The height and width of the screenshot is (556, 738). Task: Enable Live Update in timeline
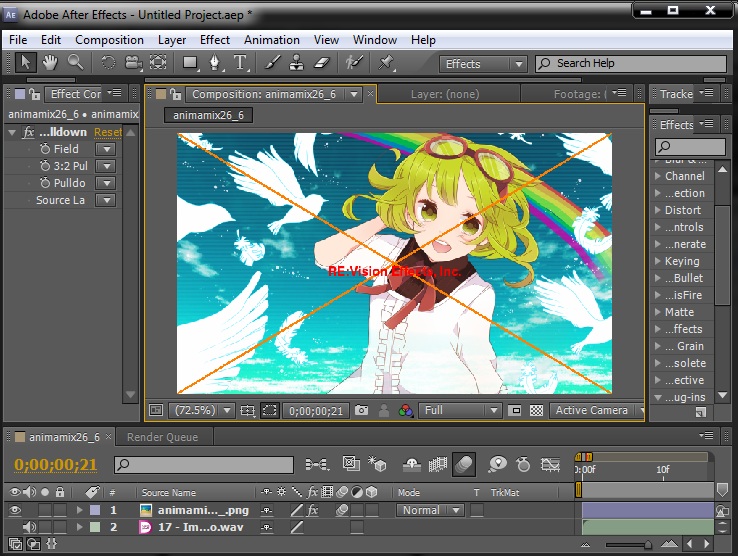351,464
